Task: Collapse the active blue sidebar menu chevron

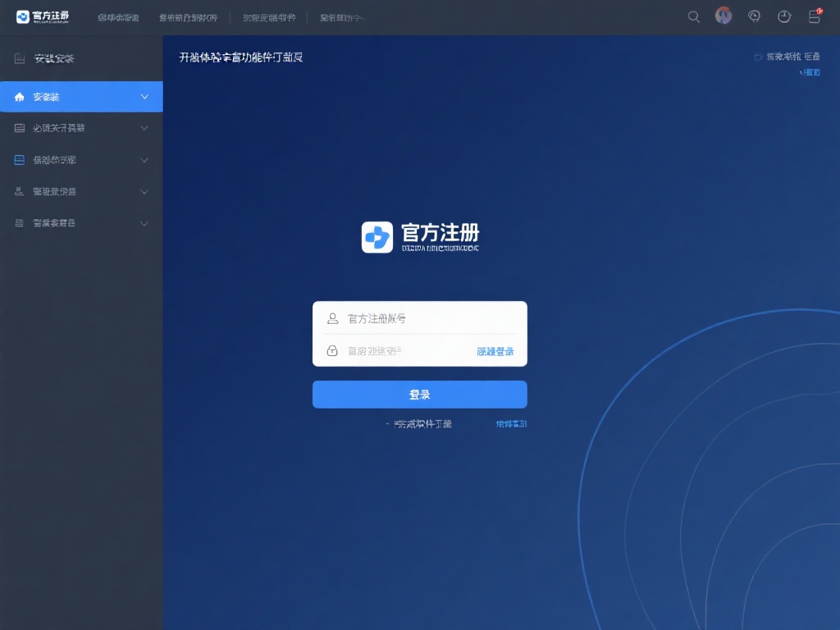Action: (x=146, y=96)
